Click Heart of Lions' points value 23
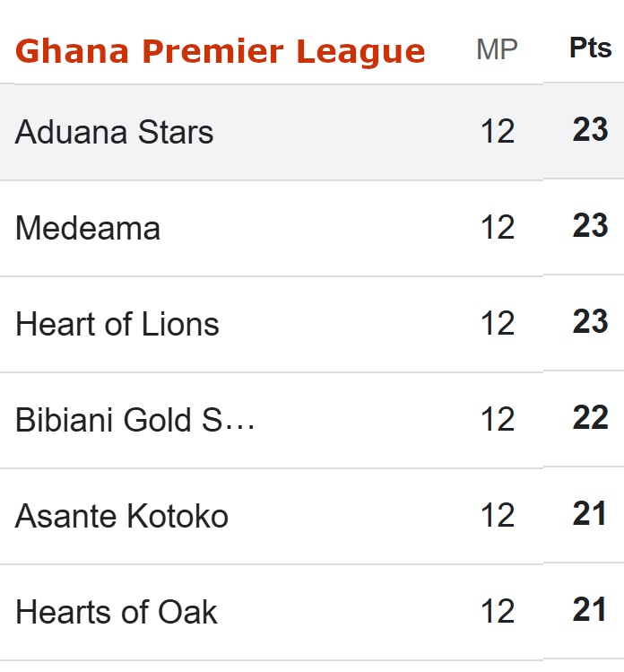Screen dimensions: 624x672 [x=590, y=322]
